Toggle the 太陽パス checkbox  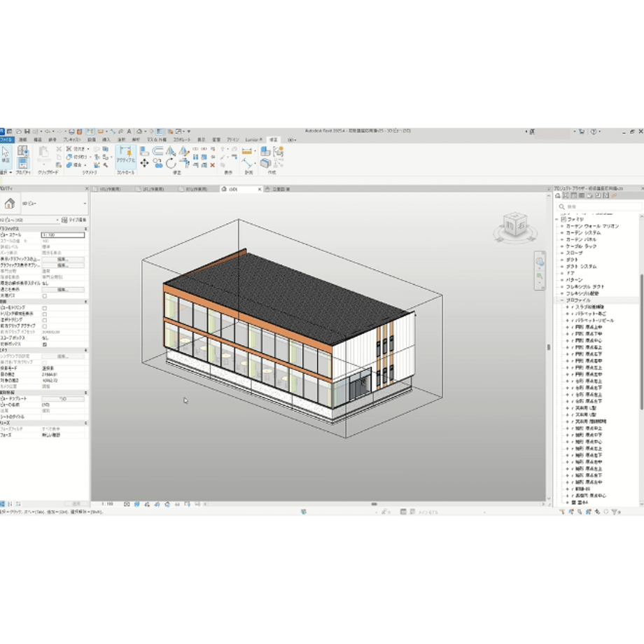44,295
